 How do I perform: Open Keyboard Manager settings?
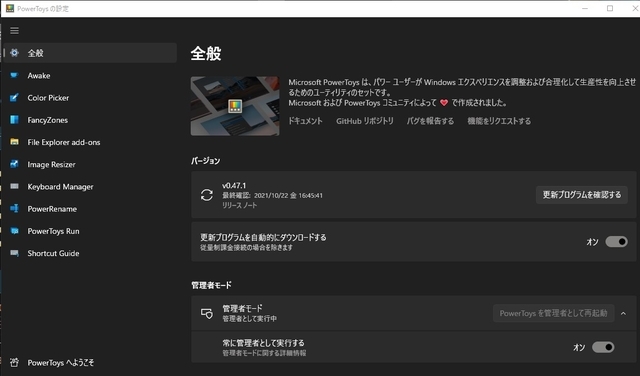(x=91, y=186)
